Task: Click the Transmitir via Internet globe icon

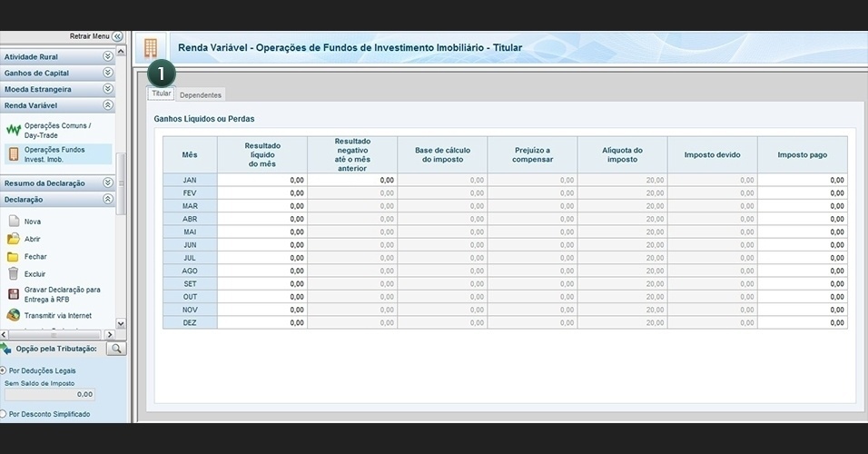Action: click(14, 315)
